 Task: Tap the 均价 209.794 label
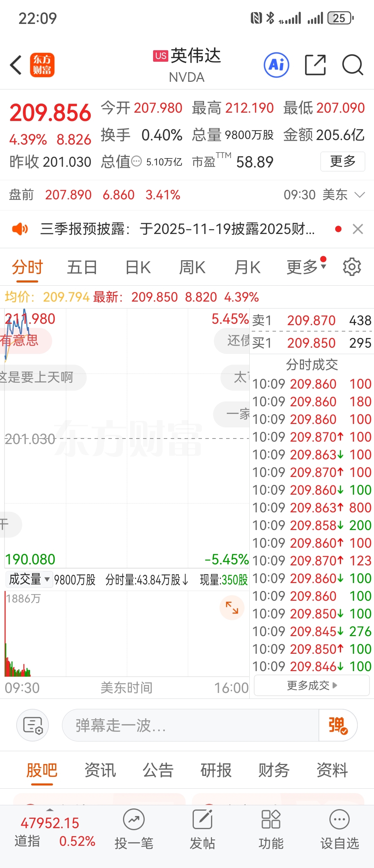click(47, 297)
